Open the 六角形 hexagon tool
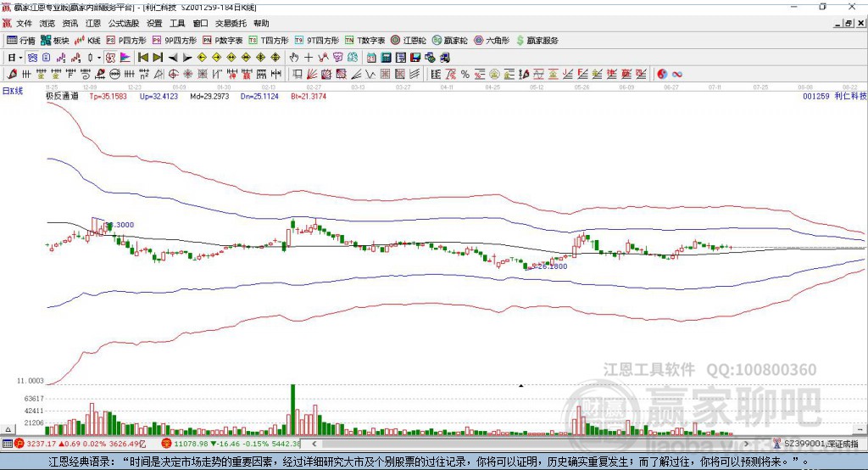 492,41
